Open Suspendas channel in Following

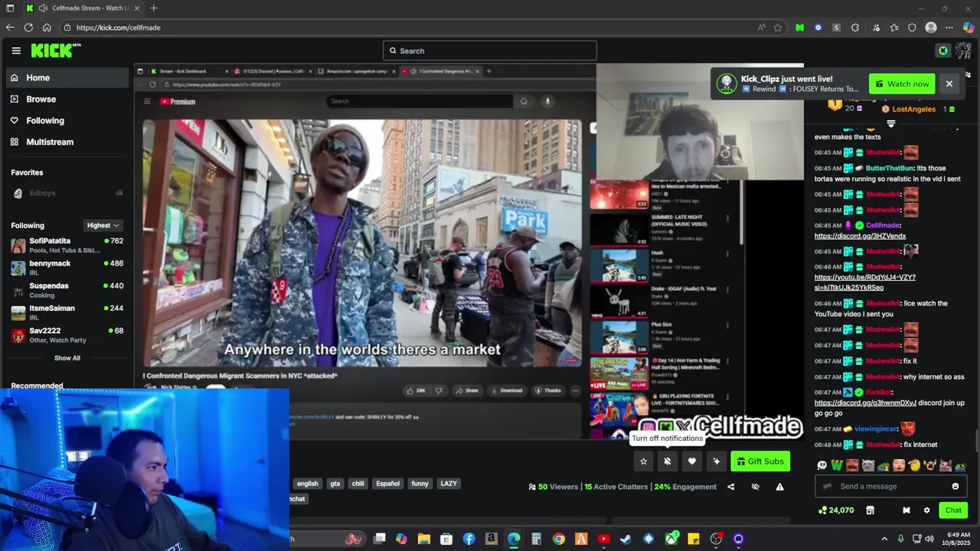tap(67, 290)
